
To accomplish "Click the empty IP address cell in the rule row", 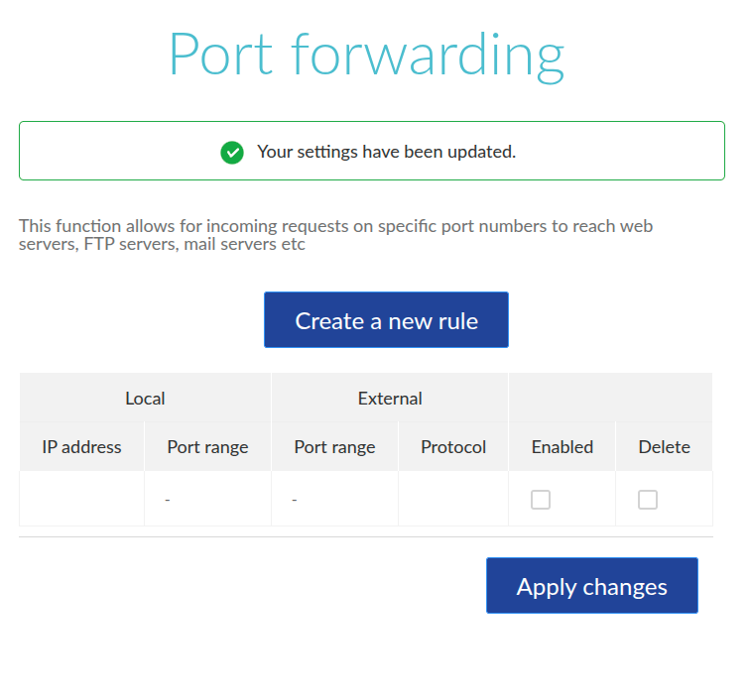I will [x=81, y=500].
